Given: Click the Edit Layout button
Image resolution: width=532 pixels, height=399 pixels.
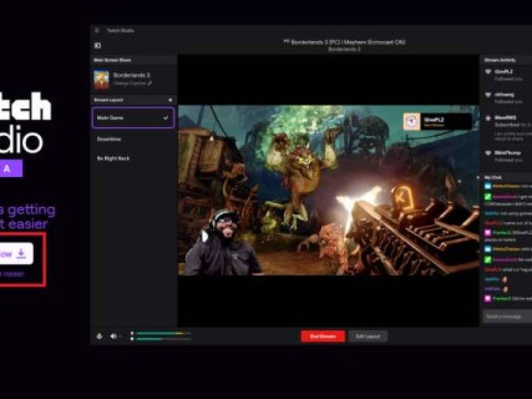Looking at the screenshot, I should [x=368, y=336].
